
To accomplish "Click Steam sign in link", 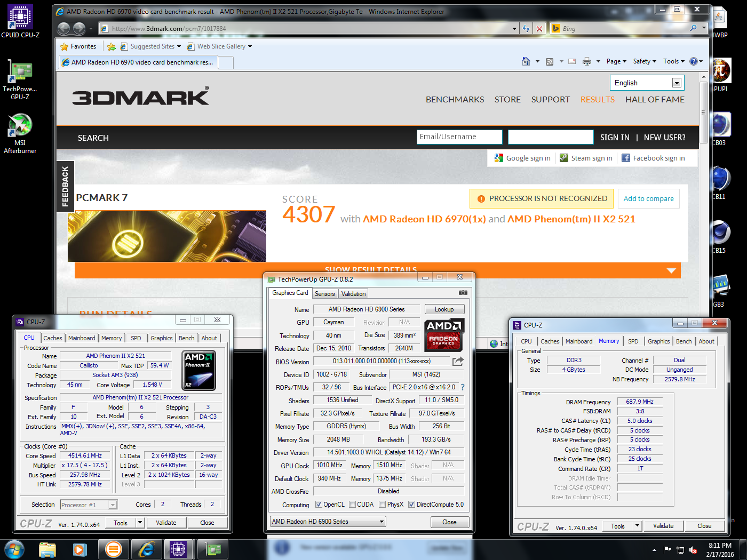I will (x=586, y=158).
